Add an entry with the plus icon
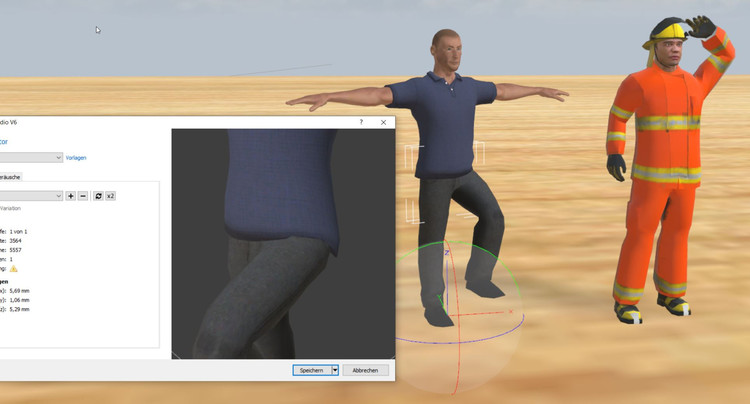Viewport: 750px width, 404px height. point(71,196)
